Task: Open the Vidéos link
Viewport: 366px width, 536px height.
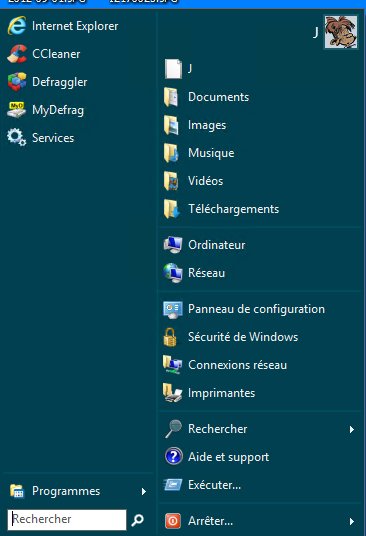Action: click(205, 181)
